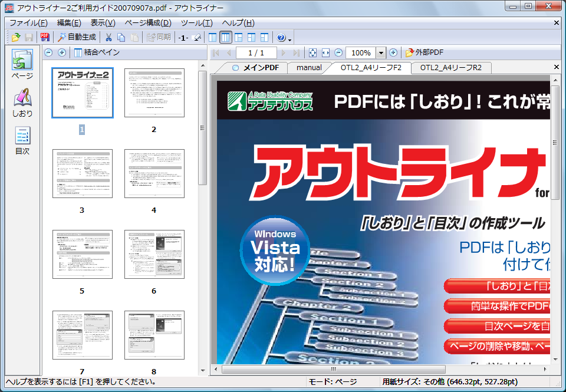The image size is (566, 392).
Task: Click the thumbnail pane scroll-up arrow
Action: (202, 65)
